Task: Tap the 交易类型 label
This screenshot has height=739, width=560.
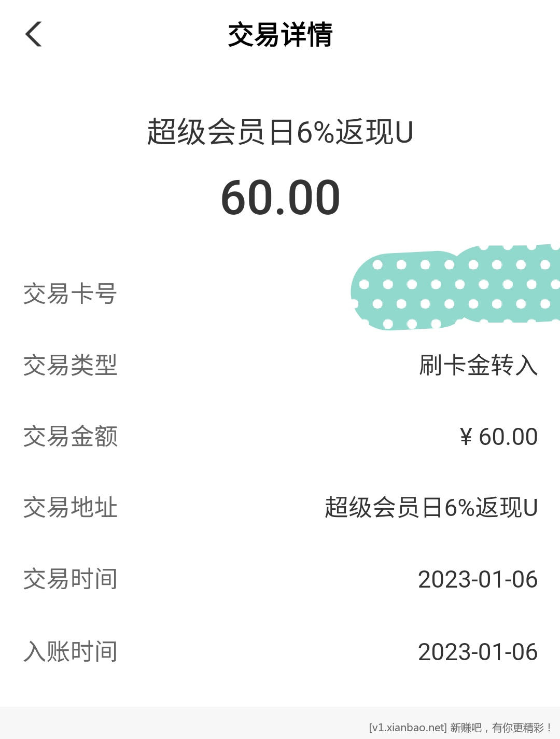Action: click(70, 365)
